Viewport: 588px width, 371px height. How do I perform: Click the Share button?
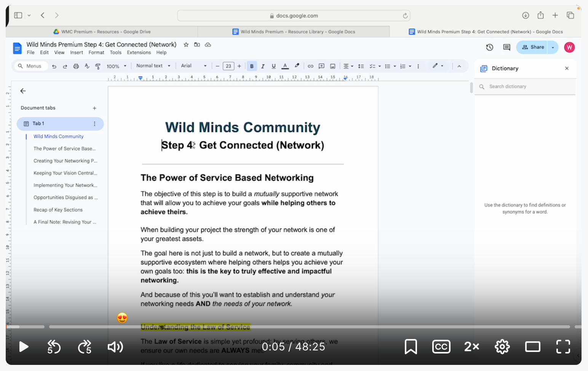(532, 47)
